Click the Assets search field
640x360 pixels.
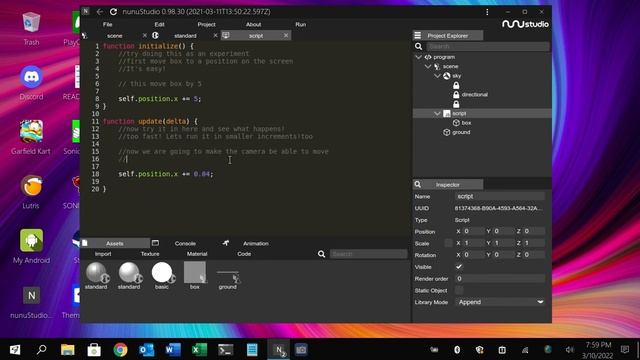click(368, 254)
